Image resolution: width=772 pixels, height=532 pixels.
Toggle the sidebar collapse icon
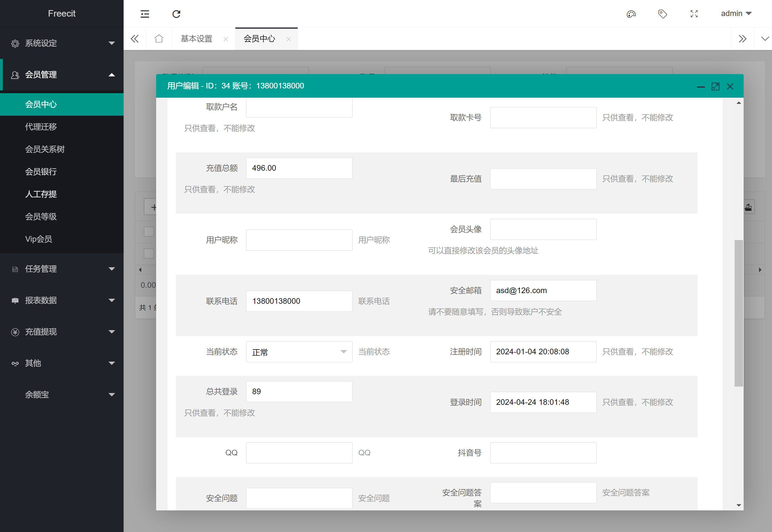click(145, 14)
